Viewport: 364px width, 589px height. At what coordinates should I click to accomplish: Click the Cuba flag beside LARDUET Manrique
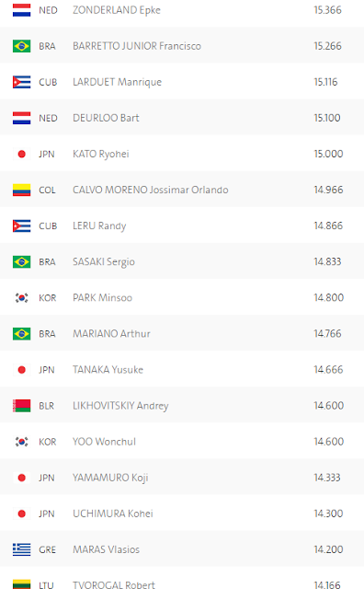tap(22, 82)
